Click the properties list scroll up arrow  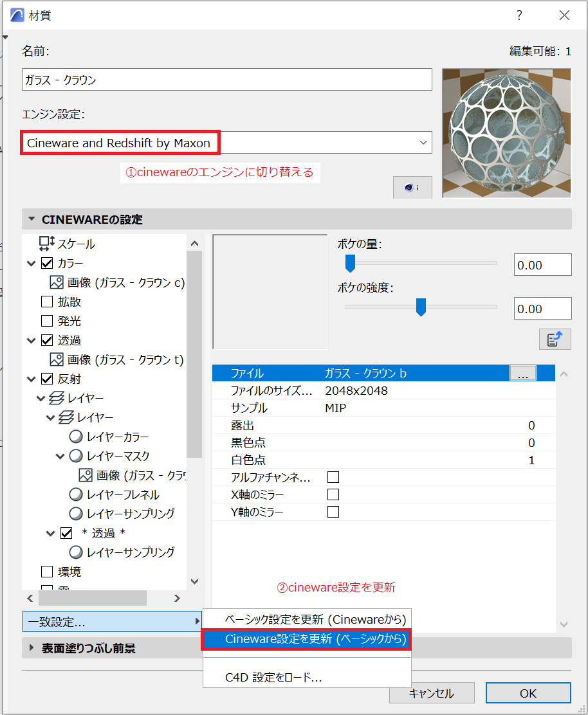click(x=564, y=374)
